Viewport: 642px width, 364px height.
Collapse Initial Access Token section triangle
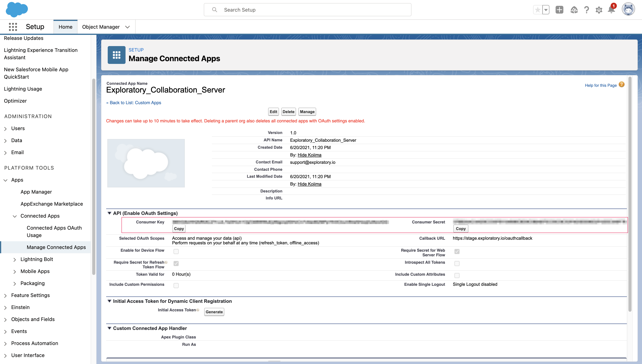point(109,301)
